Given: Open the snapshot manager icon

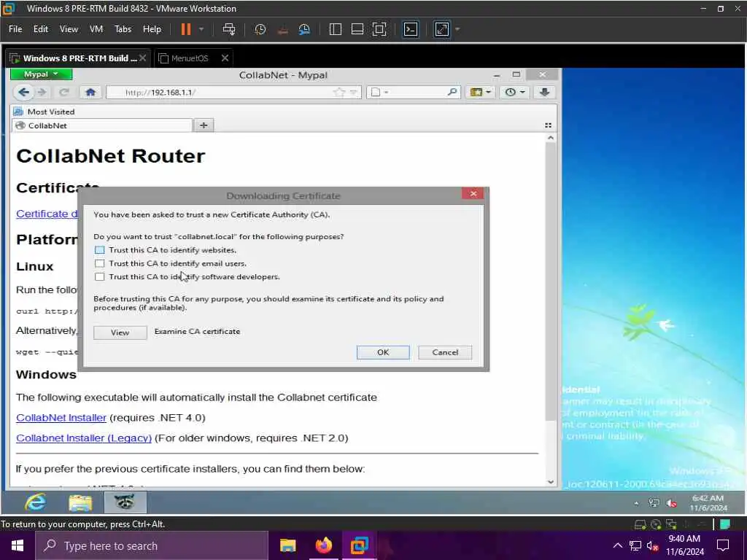Looking at the screenshot, I should coord(304,29).
